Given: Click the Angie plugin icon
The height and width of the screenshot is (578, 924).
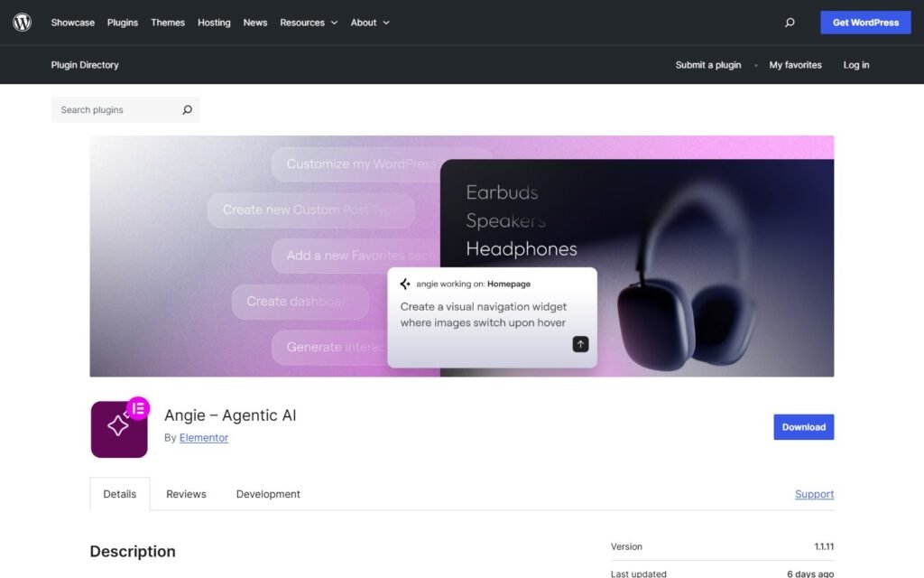Looking at the screenshot, I should 119,427.
